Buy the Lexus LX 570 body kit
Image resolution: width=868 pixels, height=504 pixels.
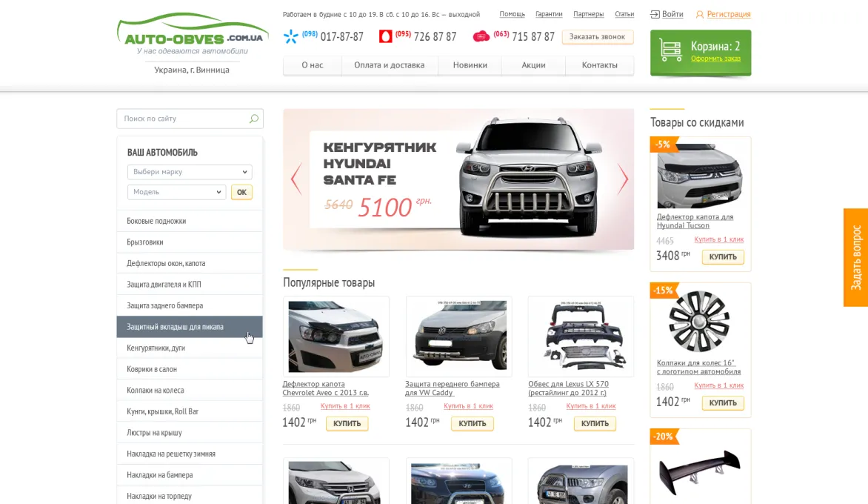coord(595,423)
